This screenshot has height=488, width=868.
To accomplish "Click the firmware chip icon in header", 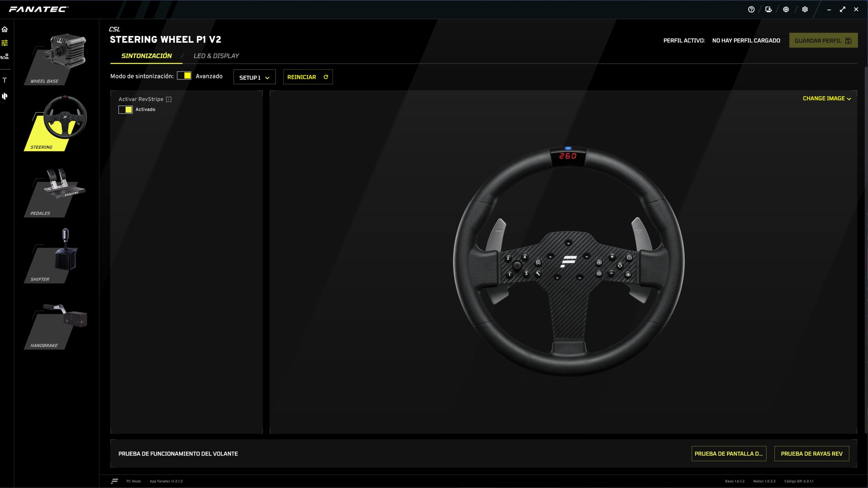I will 786,9.
